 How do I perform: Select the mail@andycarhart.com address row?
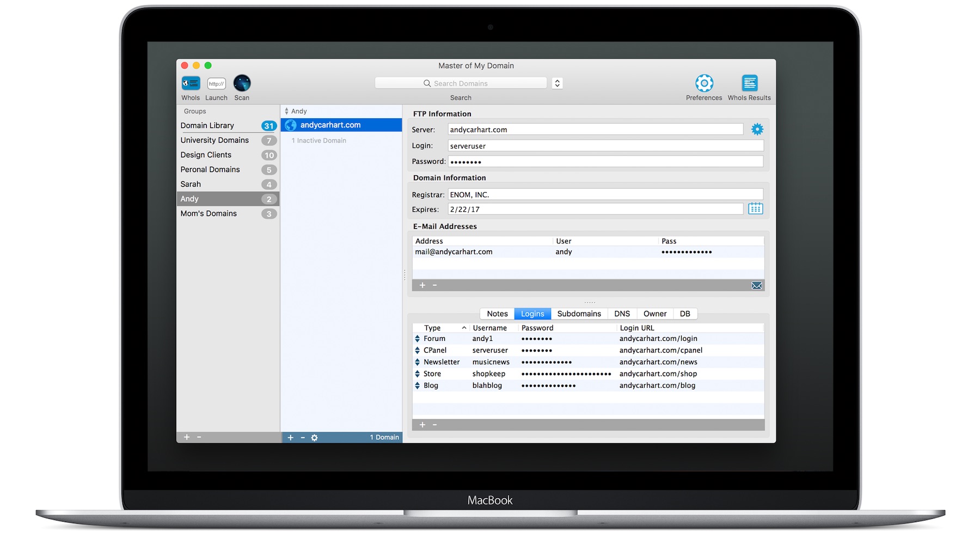tap(588, 252)
